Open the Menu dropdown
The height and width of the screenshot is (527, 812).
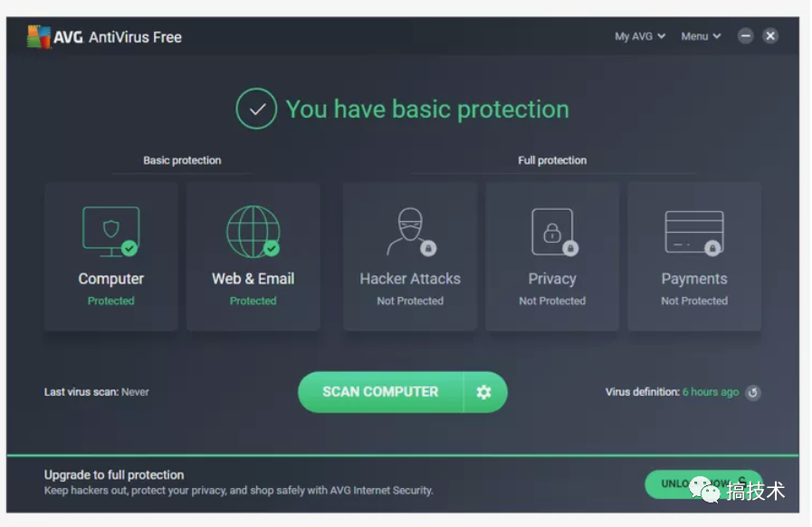pyautogui.click(x=701, y=36)
